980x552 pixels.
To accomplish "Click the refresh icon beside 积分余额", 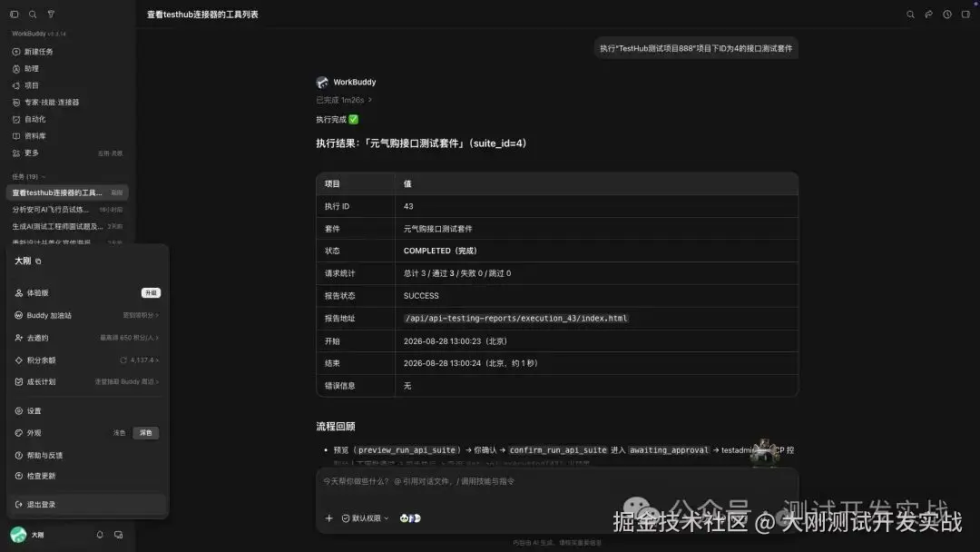I will pyautogui.click(x=123, y=360).
